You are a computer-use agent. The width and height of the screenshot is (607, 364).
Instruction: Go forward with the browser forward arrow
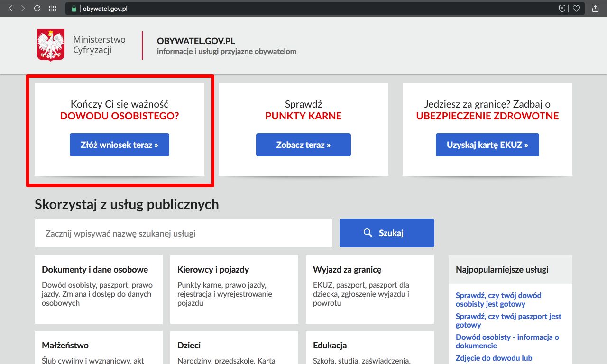pyautogui.click(x=23, y=9)
